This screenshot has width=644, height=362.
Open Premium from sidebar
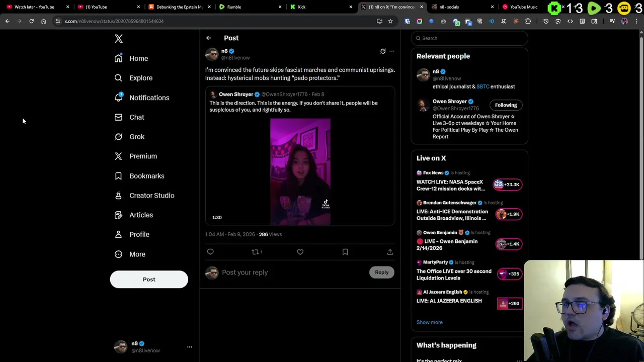(136, 156)
